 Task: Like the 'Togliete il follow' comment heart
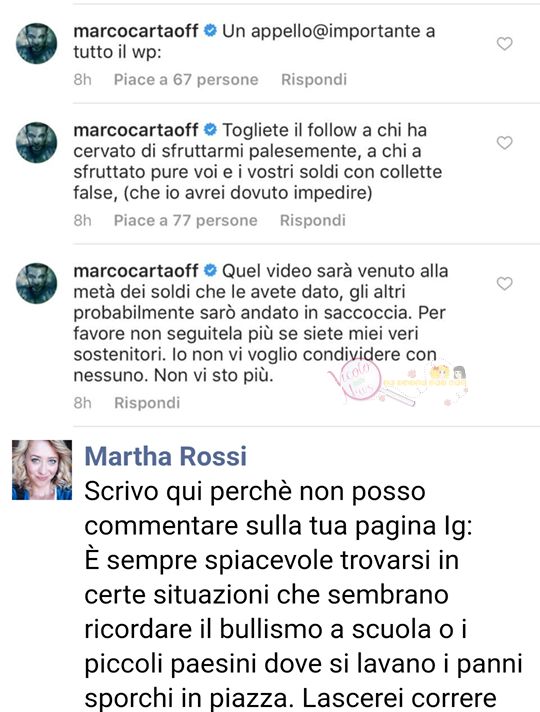click(504, 143)
